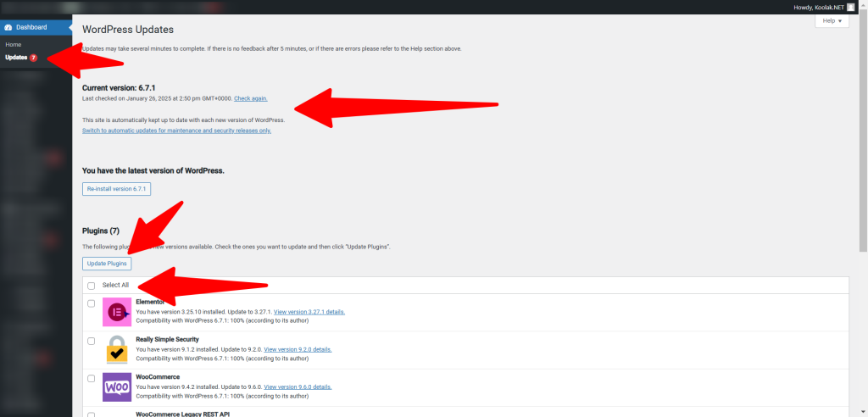Click the Check again link
Screen dimensions: 868x417
coord(251,98)
